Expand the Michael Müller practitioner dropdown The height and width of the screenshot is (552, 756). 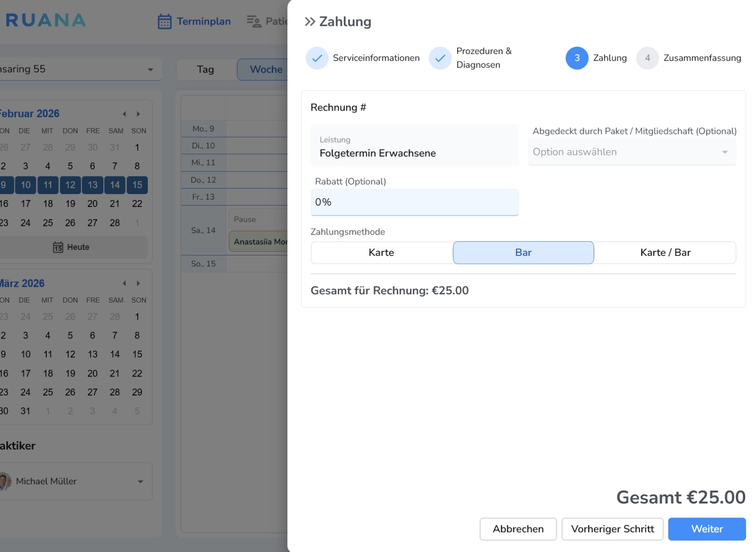pos(140,481)
